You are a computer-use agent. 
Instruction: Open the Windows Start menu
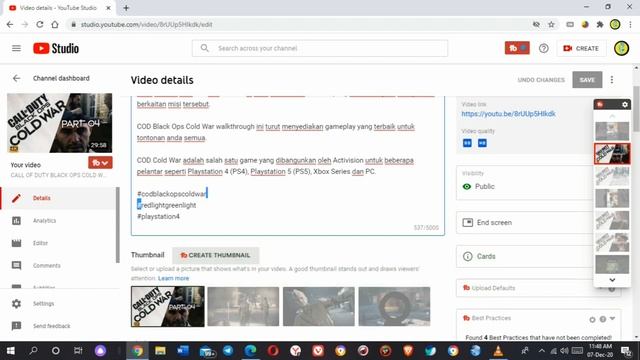pos(11,351)
